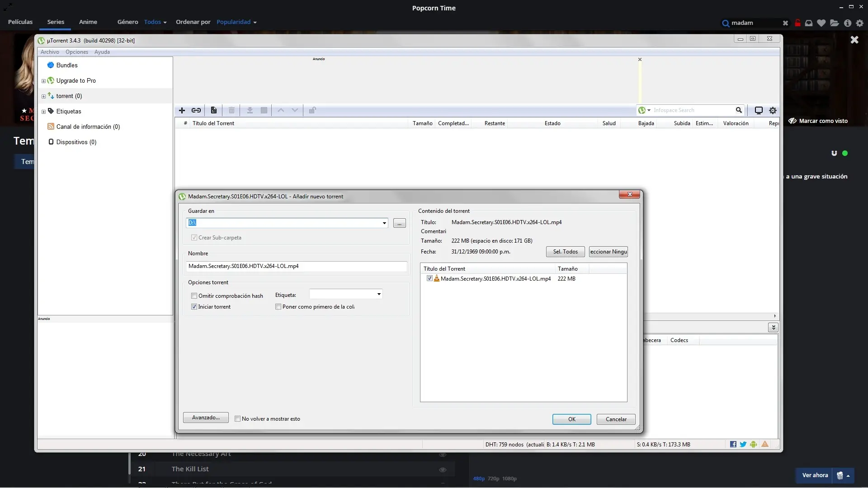Click the browse '...' button for save path

point(399,223)
